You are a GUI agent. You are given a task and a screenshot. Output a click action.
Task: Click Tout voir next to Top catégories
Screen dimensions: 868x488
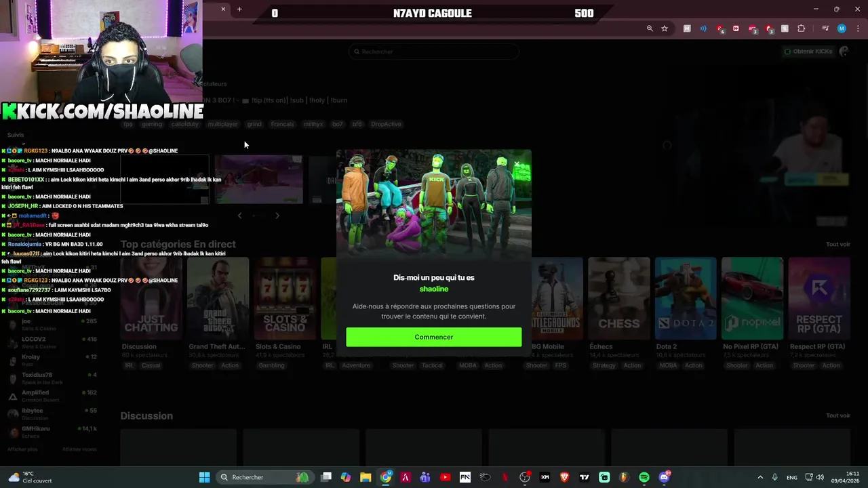pos(837,244)
